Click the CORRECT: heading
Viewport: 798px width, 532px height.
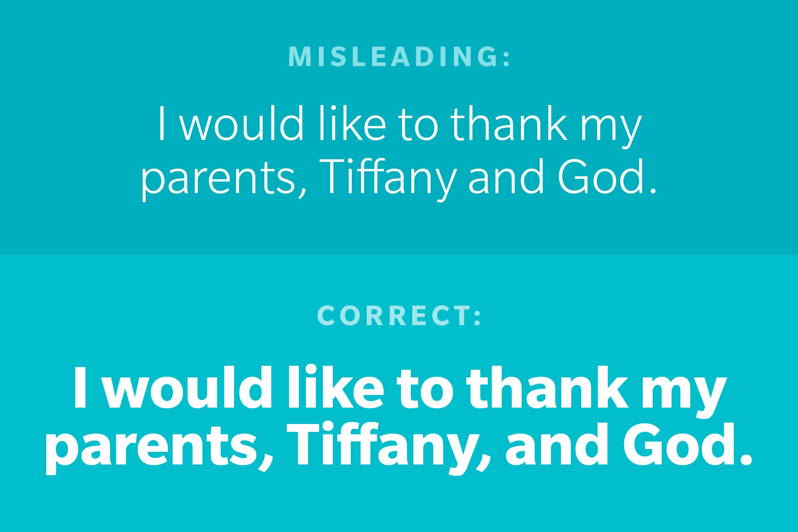[399, 316]
